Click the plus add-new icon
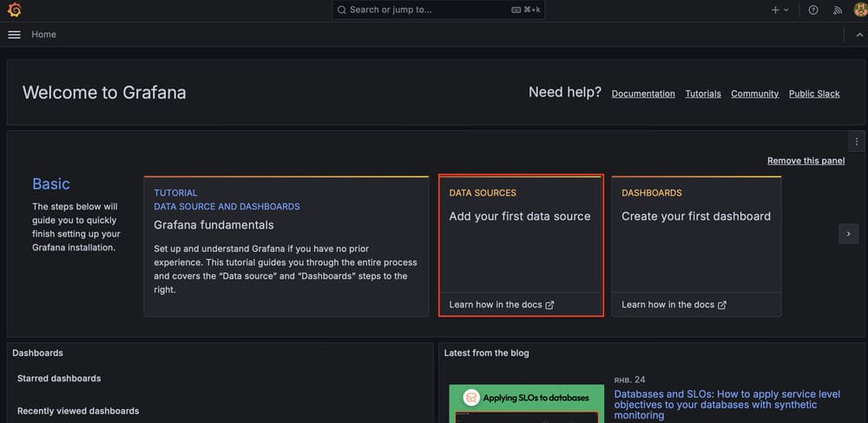 (775, 10)
